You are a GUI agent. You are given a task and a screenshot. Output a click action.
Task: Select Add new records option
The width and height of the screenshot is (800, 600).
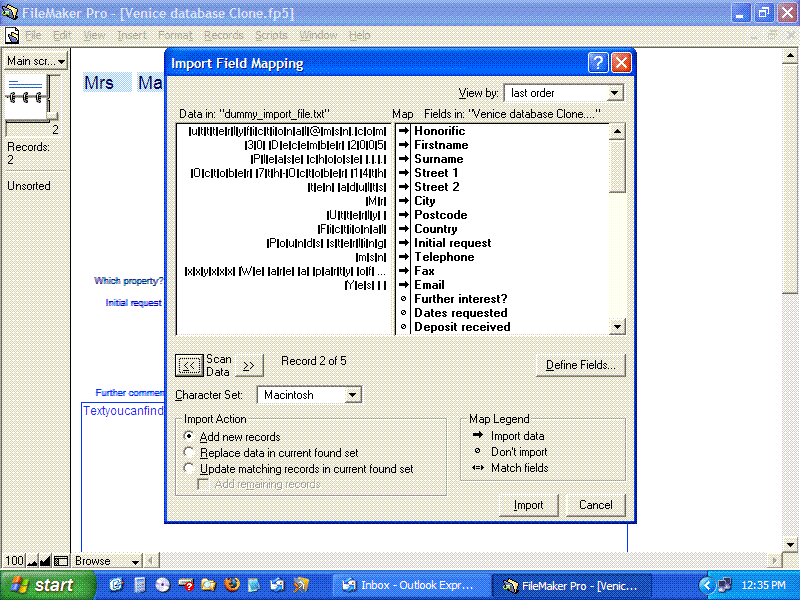[x=233, y=437]
